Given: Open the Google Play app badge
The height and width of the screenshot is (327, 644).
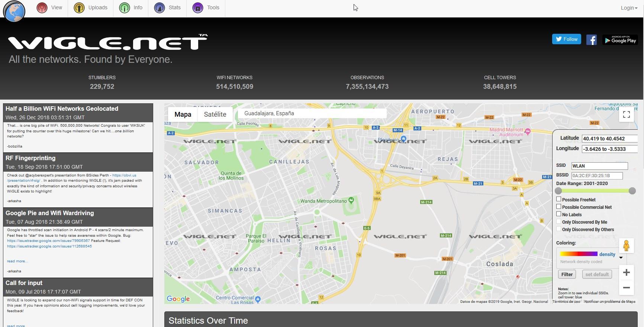Looking at the screenshot, I should pos(620,40).
